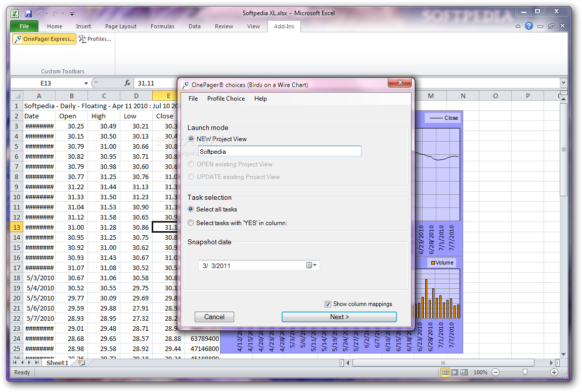This screenshot has height=392, width=582.
Task: Click the insert function fx icon
Action: [127, 83]
